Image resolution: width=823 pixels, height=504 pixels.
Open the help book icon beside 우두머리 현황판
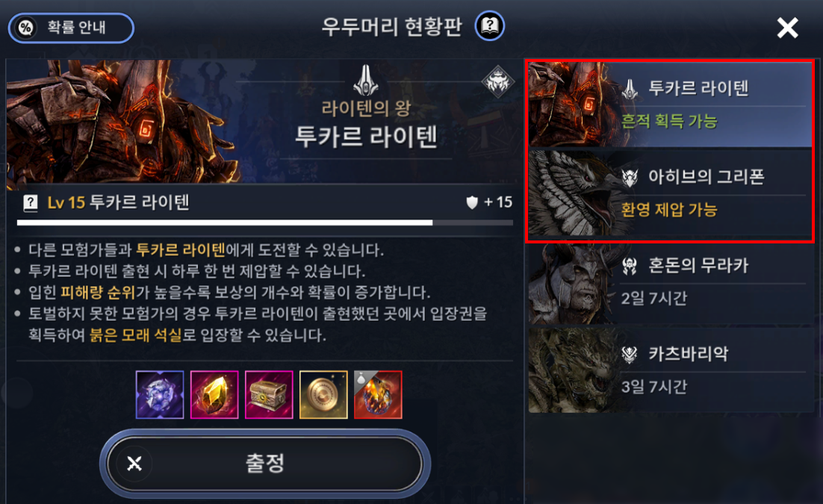pos(490,25)
